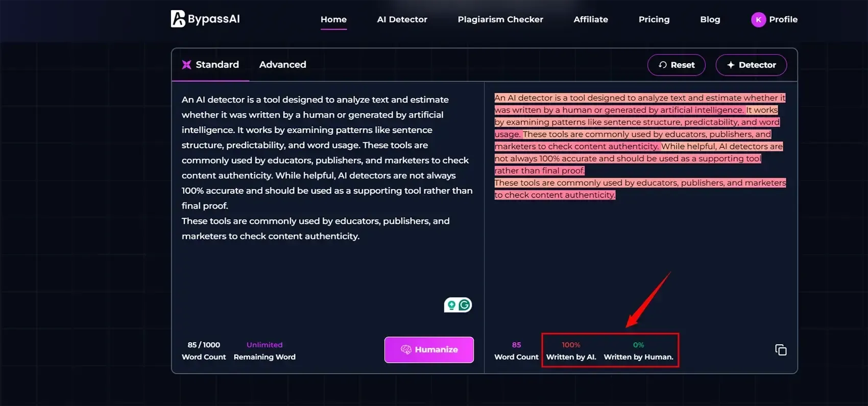Screen dimensions: 868x406
Task: Open the Affiliate page
Action: coord(591,19)
